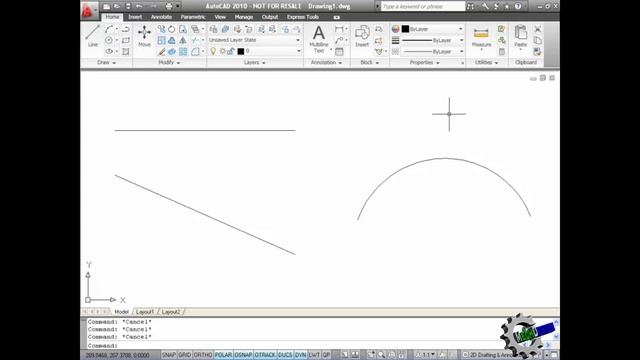Expand the Properties panel
Viewport: 640px width, 360px height.
[424, 62]
